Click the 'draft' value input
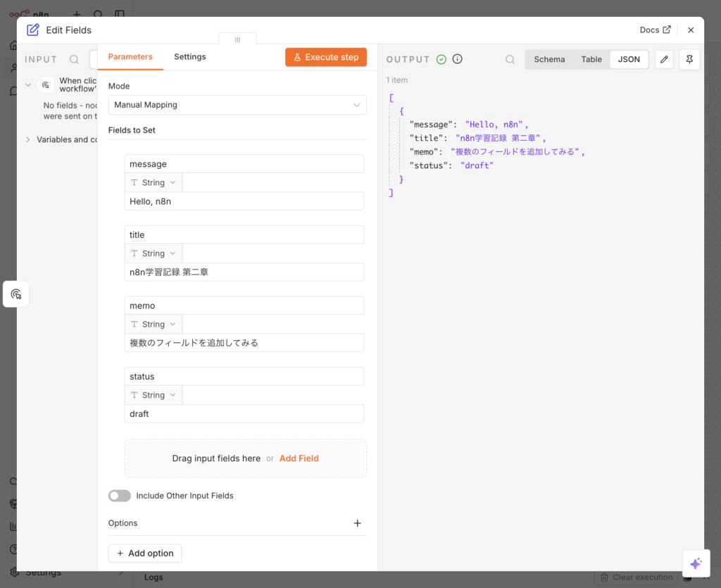 click(x=244, y=414)
